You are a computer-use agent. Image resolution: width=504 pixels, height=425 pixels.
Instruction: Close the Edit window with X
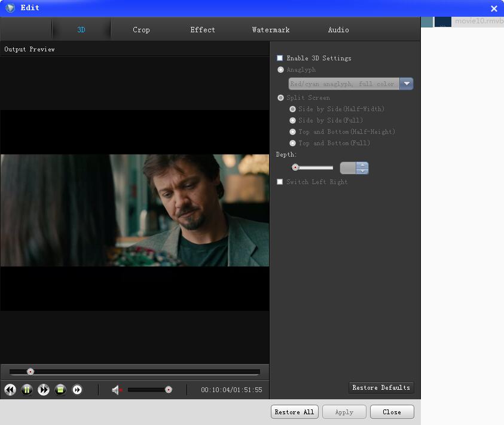494,8
